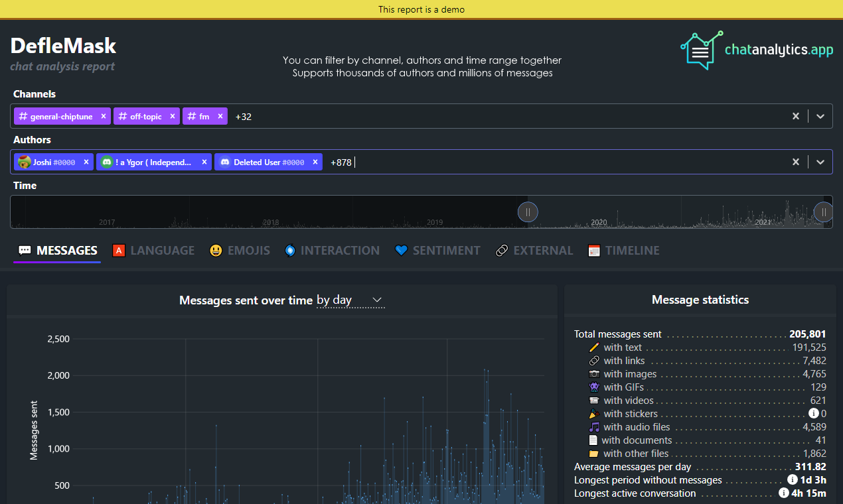The height and width of the screenshot is (504, 843).
Task: Click the music note icon beside "with audio files"
Action: click(594, 426)
